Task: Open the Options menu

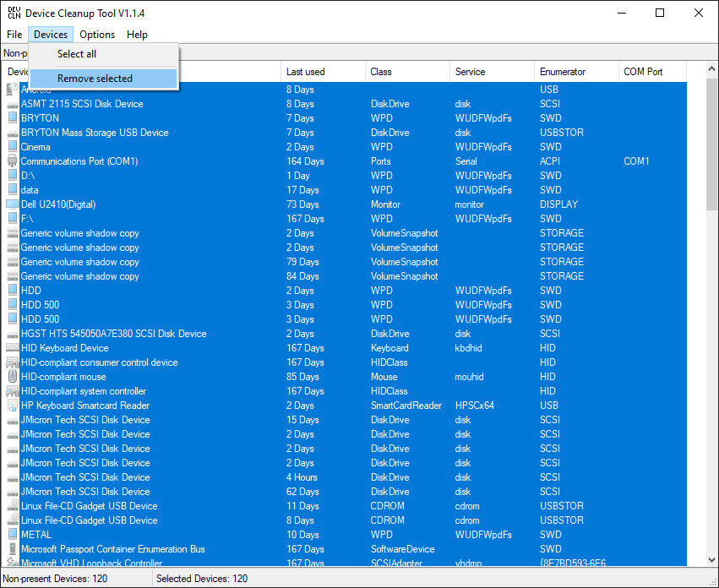Action: 97,35
